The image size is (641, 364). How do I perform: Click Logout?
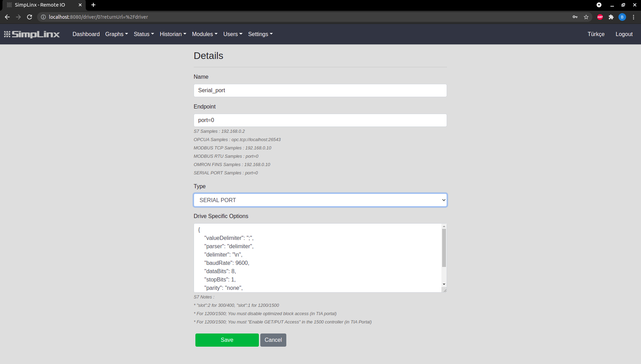pyautogui.click(x=624, y=34)
